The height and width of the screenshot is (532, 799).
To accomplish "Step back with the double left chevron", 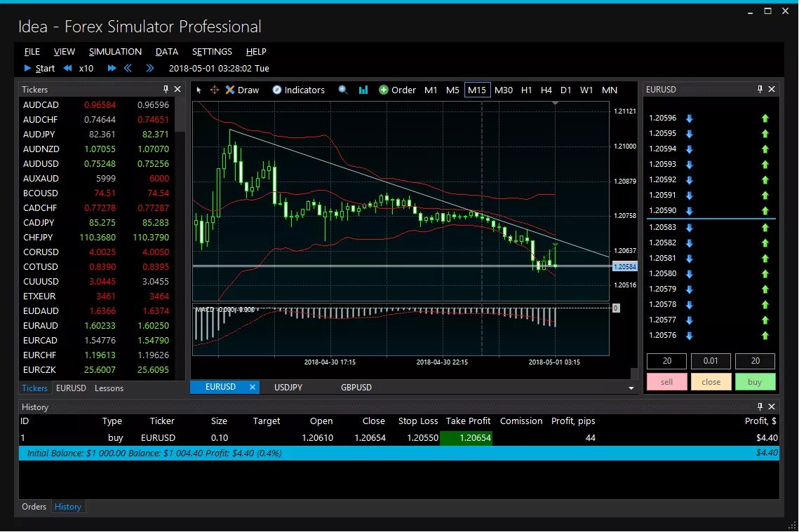I will click(128, 68).
